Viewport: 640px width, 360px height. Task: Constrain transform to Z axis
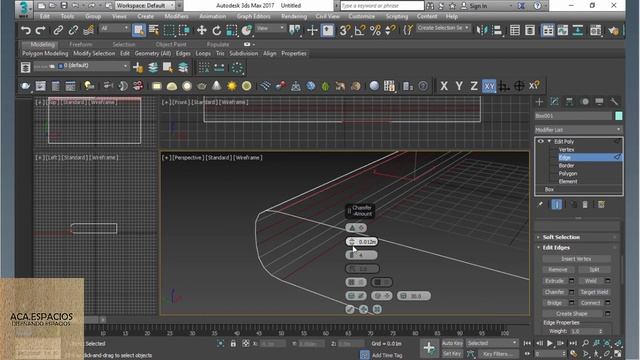(473, 86)
